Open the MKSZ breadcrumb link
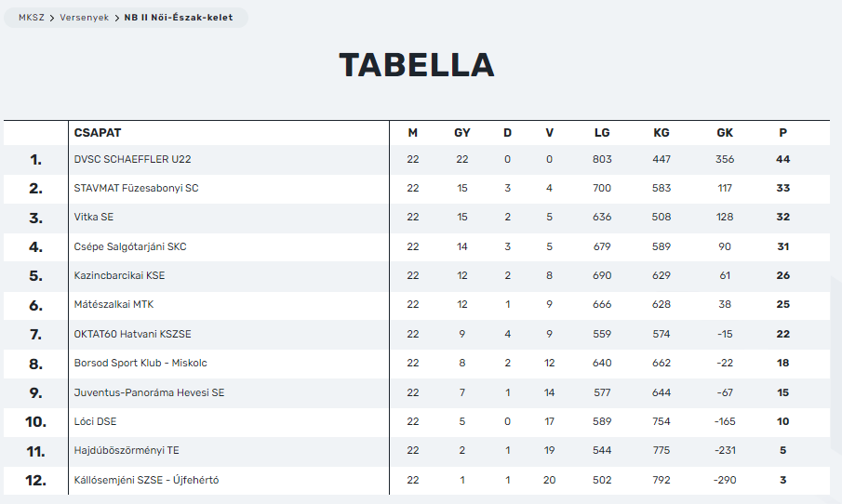 pos(31,18)
